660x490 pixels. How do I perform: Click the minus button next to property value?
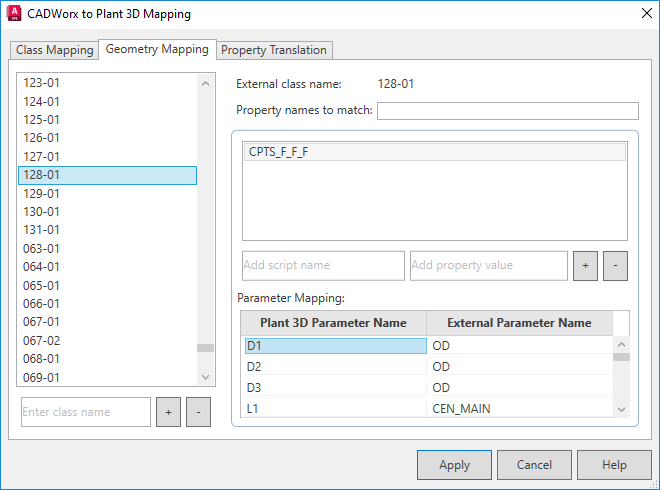tap(615, 265)
